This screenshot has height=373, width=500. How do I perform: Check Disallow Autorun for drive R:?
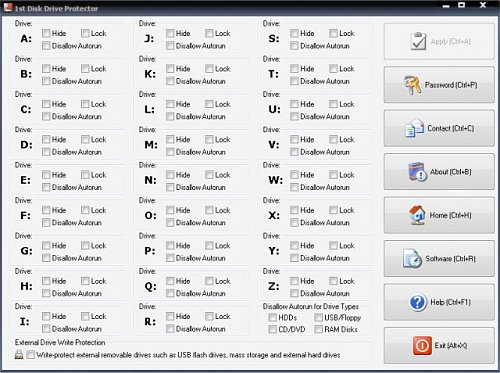170,329
